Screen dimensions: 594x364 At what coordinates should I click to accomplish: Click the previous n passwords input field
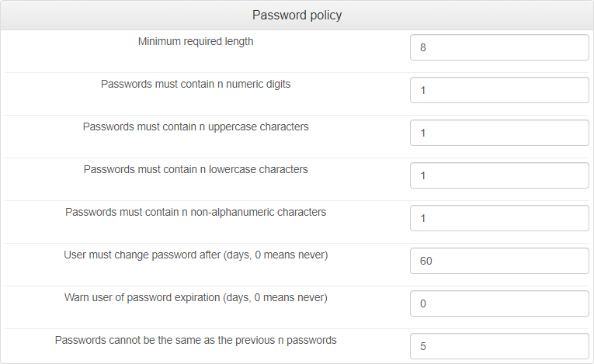click(x=499, y=346)
